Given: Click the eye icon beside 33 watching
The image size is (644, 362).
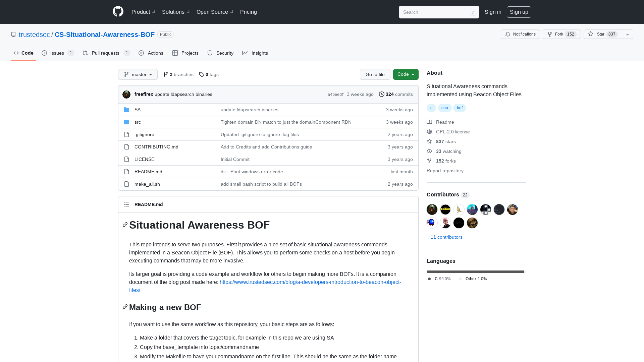Looking at the screenshot, I should tap(429, 151).
